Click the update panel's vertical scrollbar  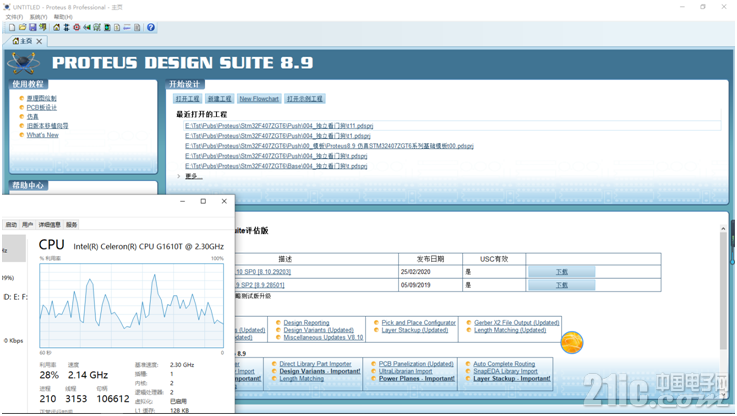[x=723, y=290]
